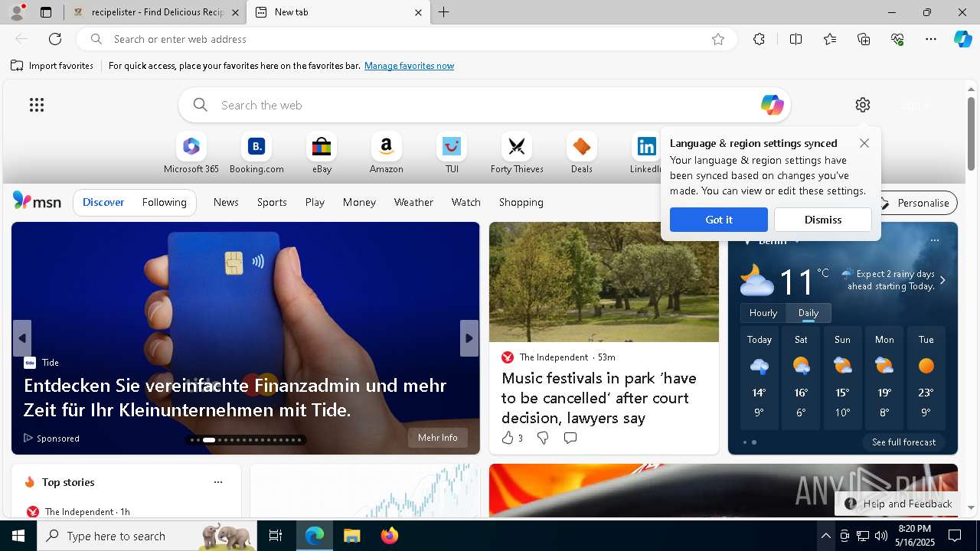Open music festivals article headline
The height and width of the screenshot is (551, 980).
[x=599, y=398]
